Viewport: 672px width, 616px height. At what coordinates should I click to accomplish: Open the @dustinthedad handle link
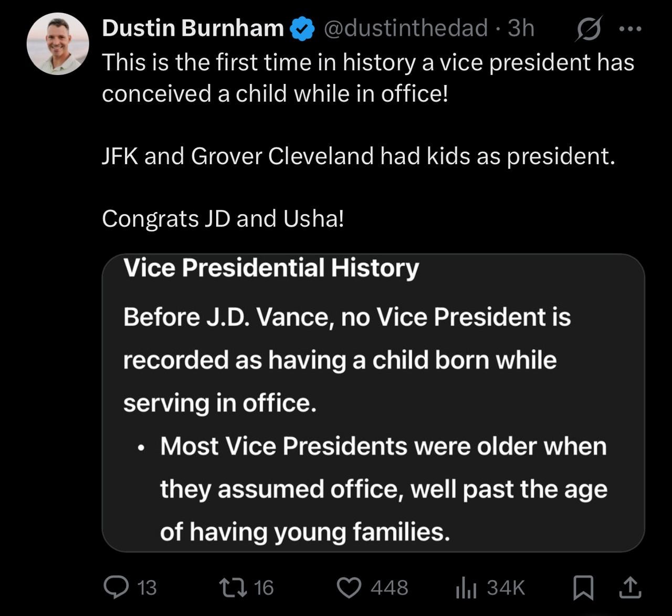click(x=406, y=28)
